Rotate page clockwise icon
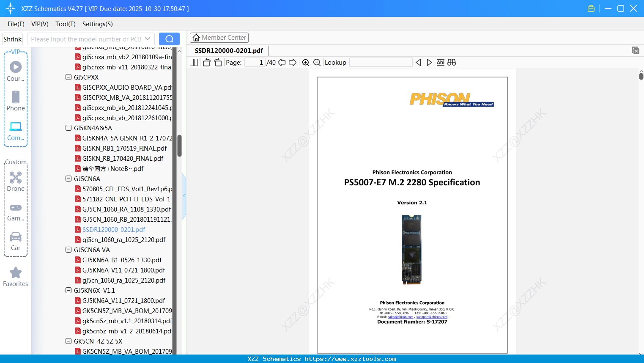The width and height of the screenshot is (644, 363). coord(218,63)
